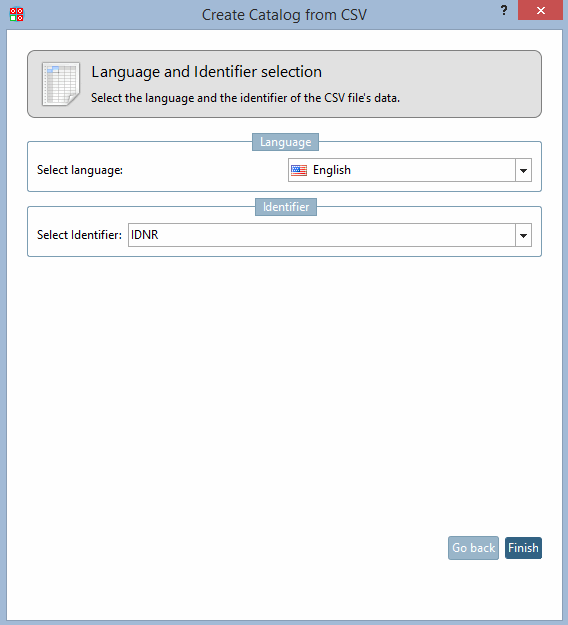Click the CSV file's data description text
Image resolution: width=568 pixels, height=625 pixels.
click(245, 98)
